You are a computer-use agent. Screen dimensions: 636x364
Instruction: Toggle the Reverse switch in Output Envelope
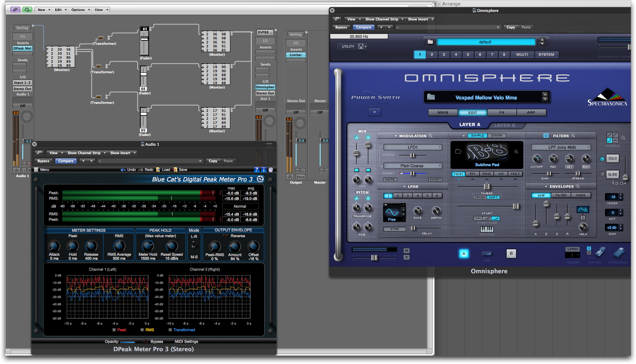click(x=226, y=236)
